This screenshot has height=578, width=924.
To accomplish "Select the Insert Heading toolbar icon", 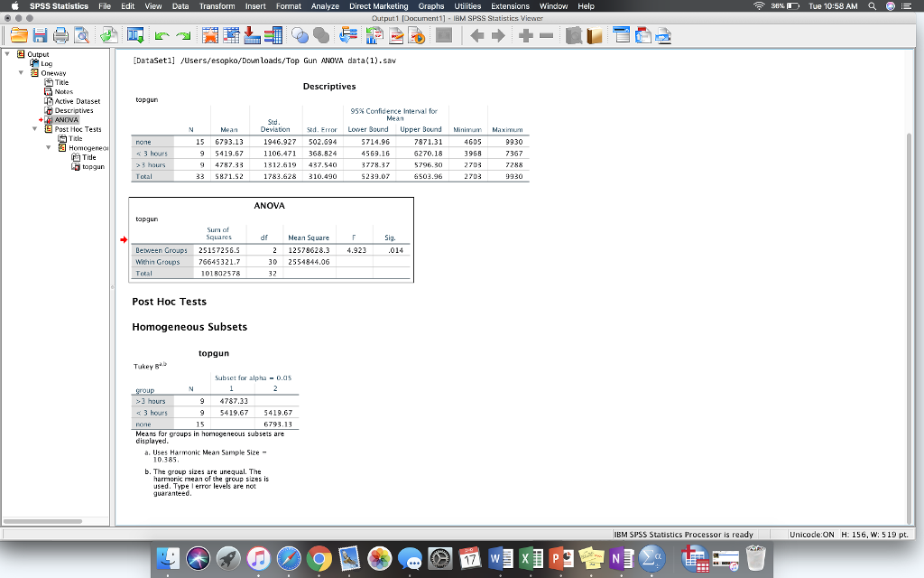I will tap(621, 36).
